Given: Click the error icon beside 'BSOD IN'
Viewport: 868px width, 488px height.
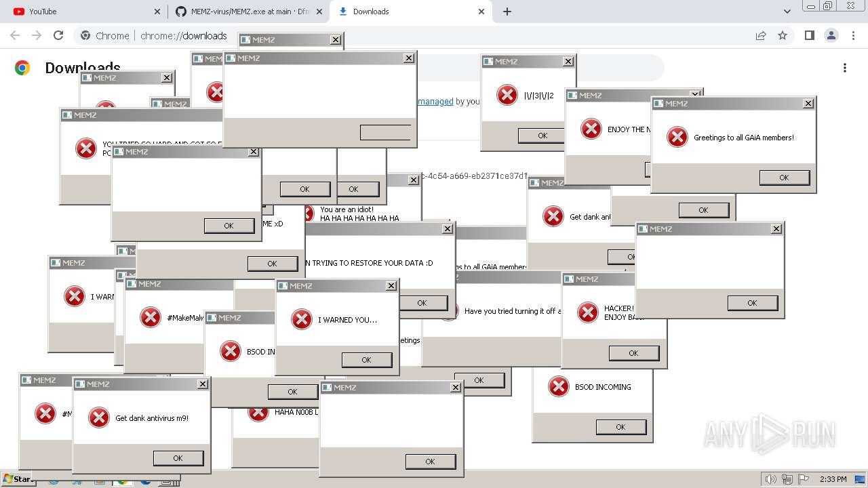Looking at the screenshot, I should click(231, 351).
